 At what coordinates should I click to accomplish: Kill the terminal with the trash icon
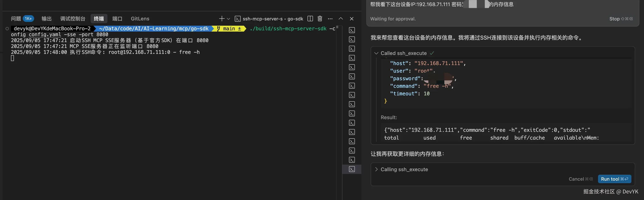pyautogui.click(x=320, y=19)
